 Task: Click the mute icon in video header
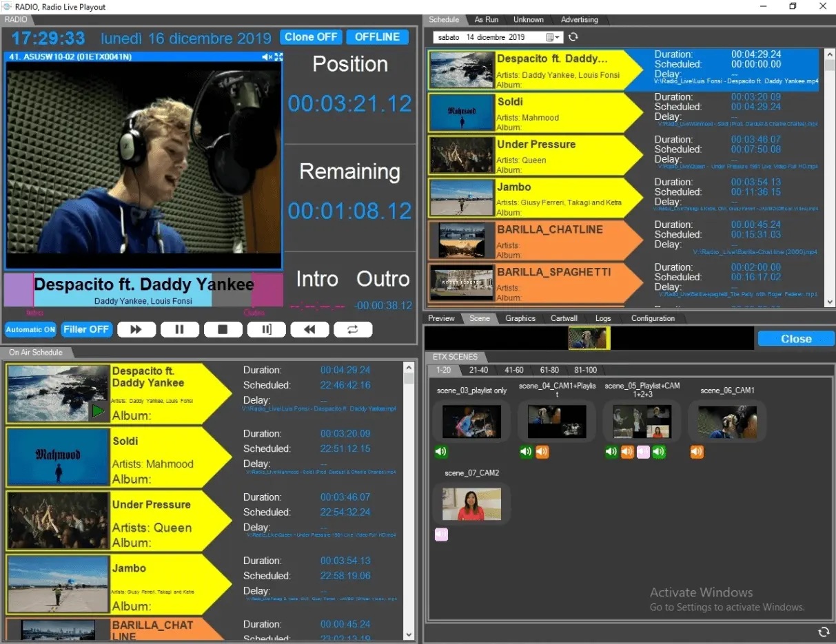pos(267,57)
